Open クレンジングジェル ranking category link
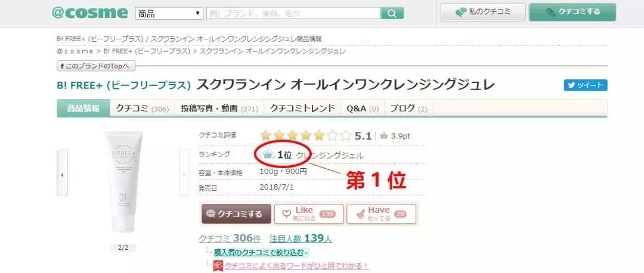Image resolution: width=644 pixels, height=273 pixels. (330, 156)
